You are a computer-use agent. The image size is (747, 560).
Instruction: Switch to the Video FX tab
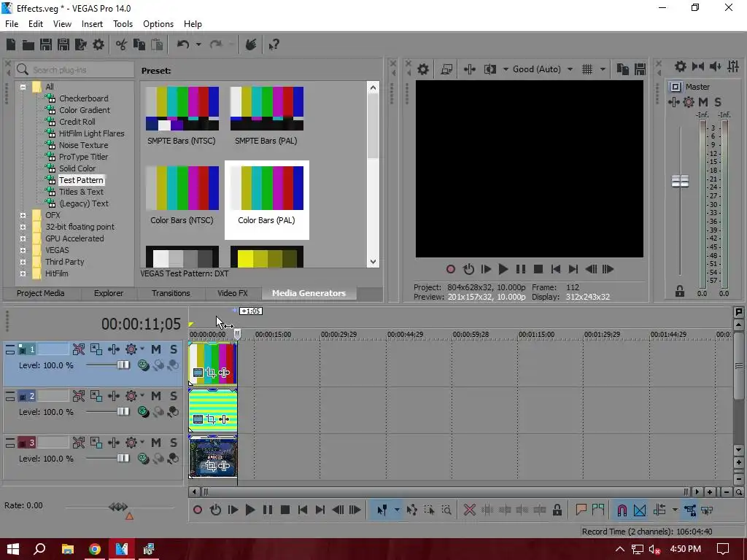coord(233,293)
